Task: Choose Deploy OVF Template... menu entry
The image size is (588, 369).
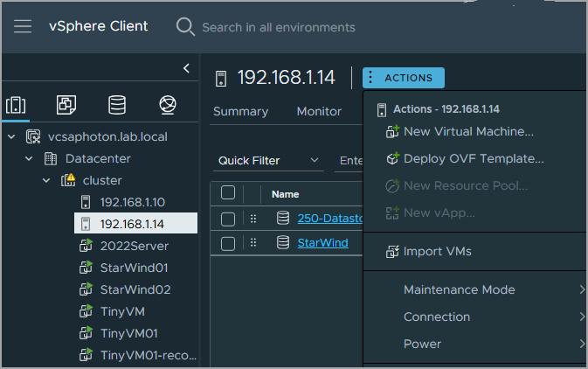Action: (x=474, y=159)
